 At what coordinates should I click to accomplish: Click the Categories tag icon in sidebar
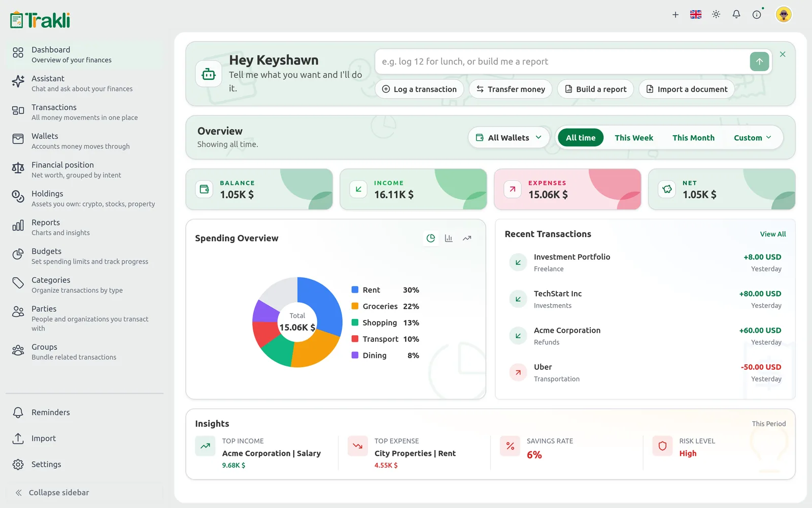(18, 283)
